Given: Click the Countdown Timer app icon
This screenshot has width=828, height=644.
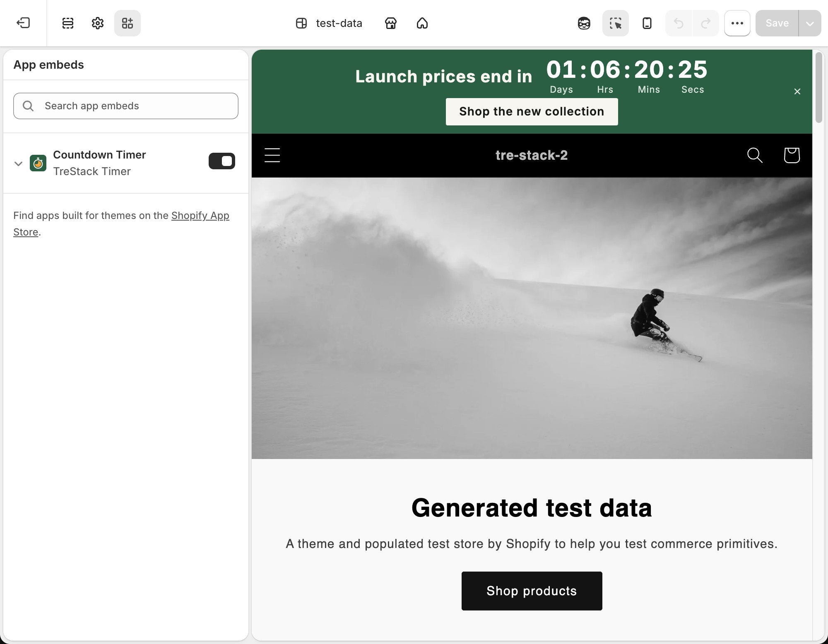Looking at the screenshot, I should pyautogui.click(x=38, y=163).
